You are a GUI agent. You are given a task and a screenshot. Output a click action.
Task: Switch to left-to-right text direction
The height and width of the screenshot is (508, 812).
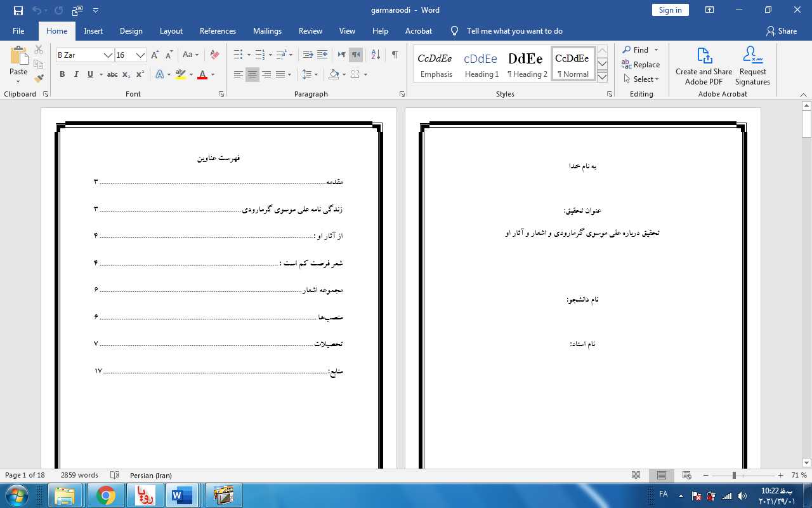(342, 55)
